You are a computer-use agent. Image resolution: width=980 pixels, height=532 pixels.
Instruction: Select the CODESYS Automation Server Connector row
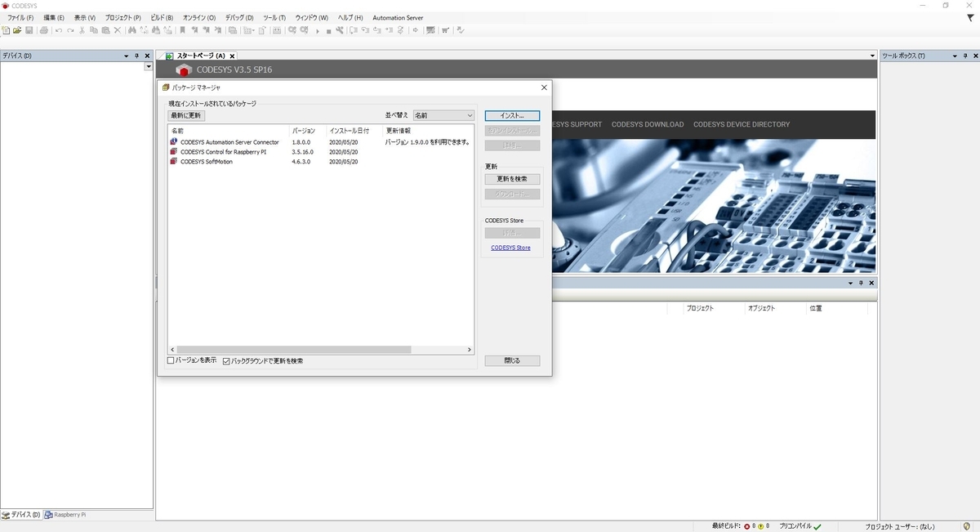pyautogui.click(x=320, y=141)
